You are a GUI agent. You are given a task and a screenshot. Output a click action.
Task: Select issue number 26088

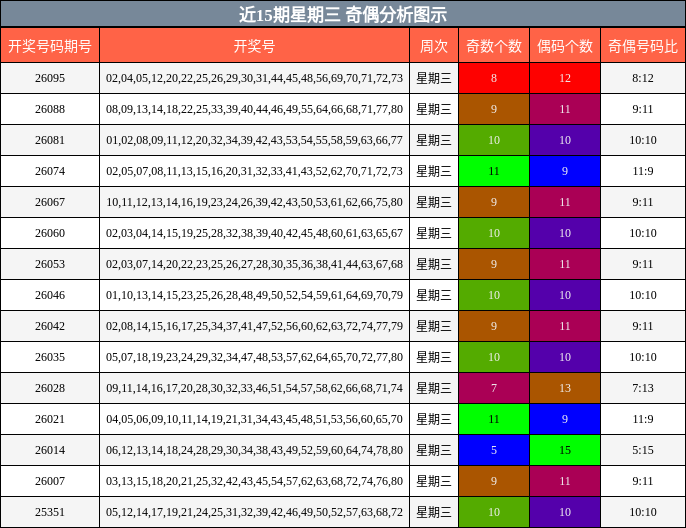click(50, 109)
